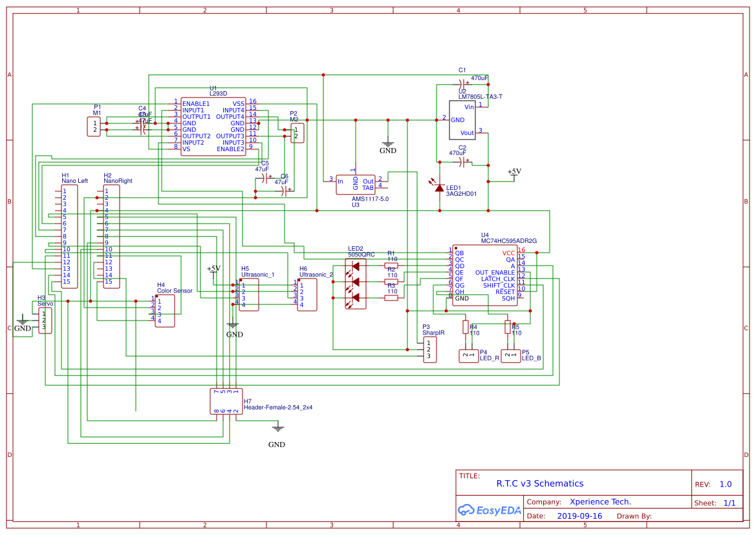Viewport: 756px width, 535px height.
Task: Click the sheet number 1/1
Action: (x=729, y=503)
